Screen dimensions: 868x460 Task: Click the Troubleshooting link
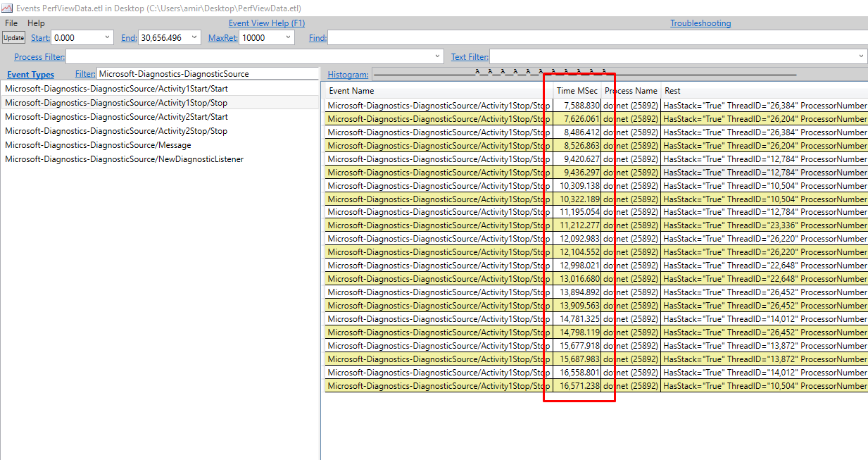pos(700,23)
